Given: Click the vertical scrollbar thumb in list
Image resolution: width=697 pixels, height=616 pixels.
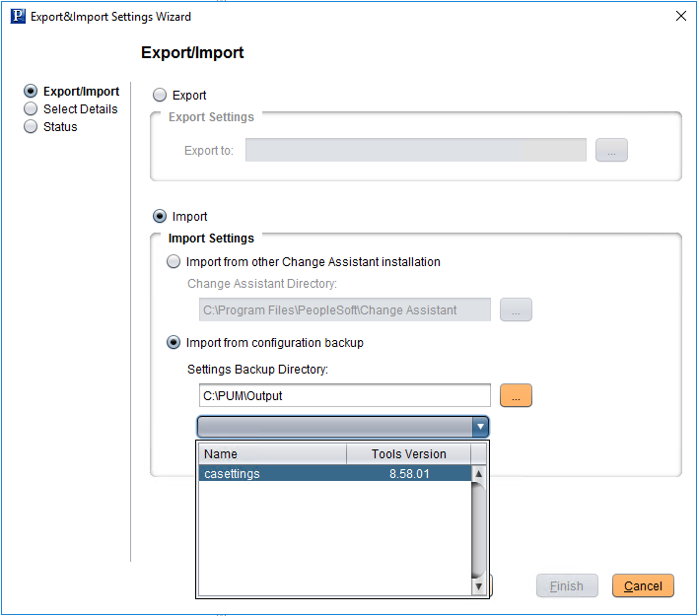Looking at the screenshot, I should pyautogui.click(x=478, y=530).
